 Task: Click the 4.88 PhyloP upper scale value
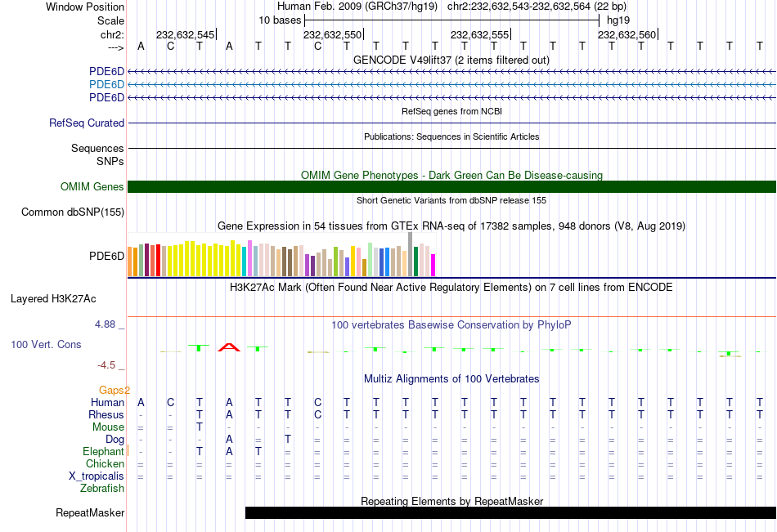[x=105, y=324]
